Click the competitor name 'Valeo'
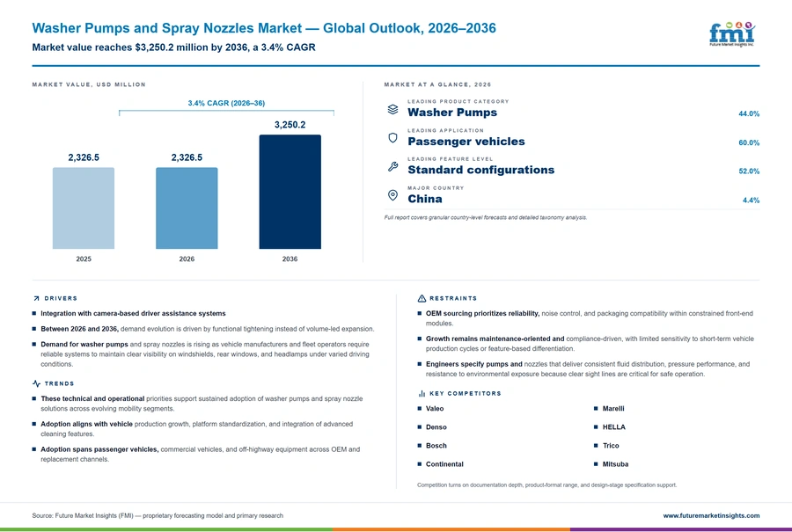 click(435, 408)
